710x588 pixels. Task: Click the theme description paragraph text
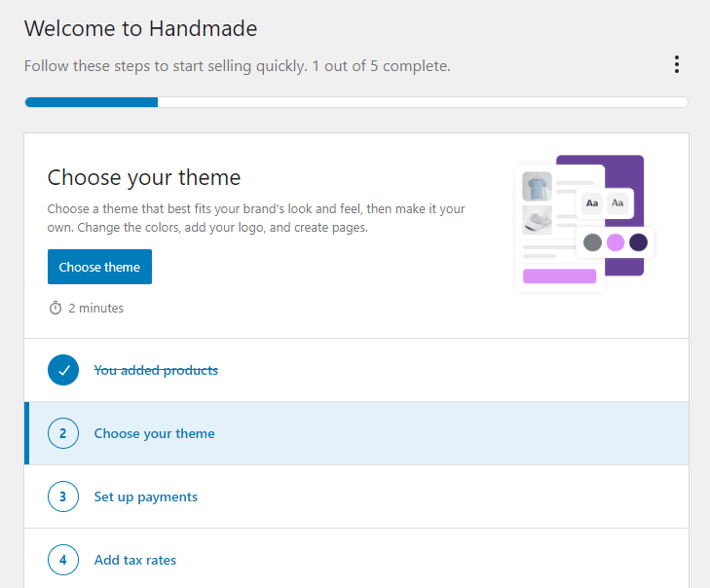(x=256, y=218)
